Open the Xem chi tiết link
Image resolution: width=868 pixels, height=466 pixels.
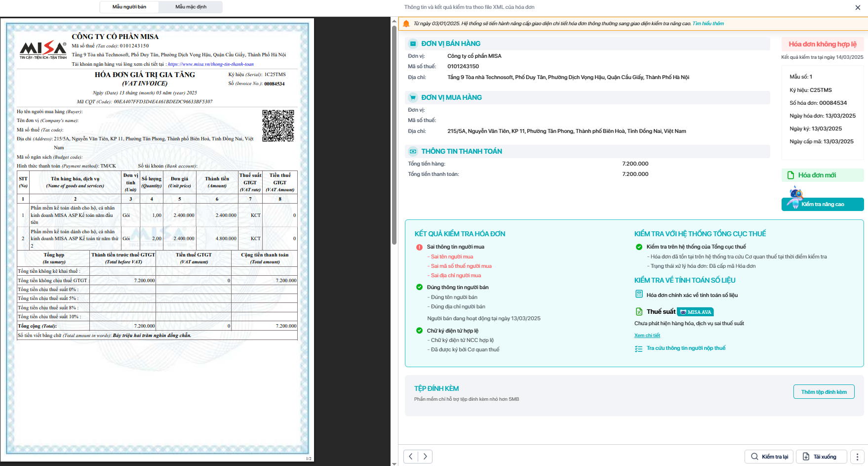(x=647, y=336)
